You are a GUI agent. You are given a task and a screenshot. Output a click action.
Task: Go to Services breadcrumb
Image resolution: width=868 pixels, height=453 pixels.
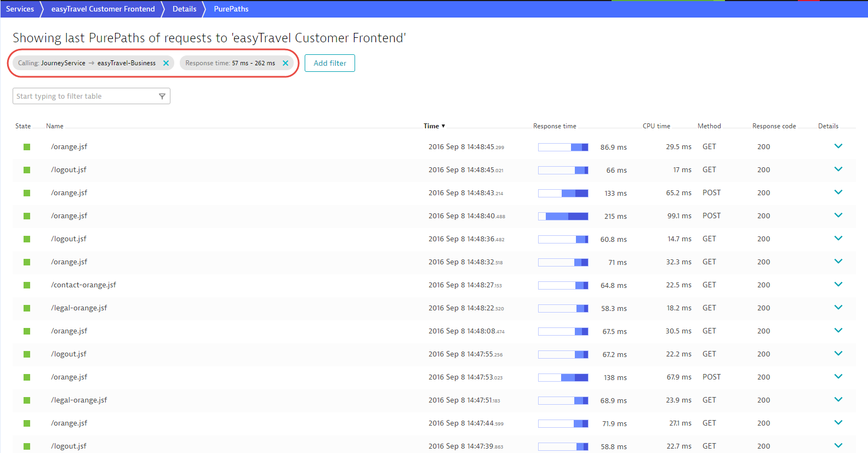pos(20,9)
